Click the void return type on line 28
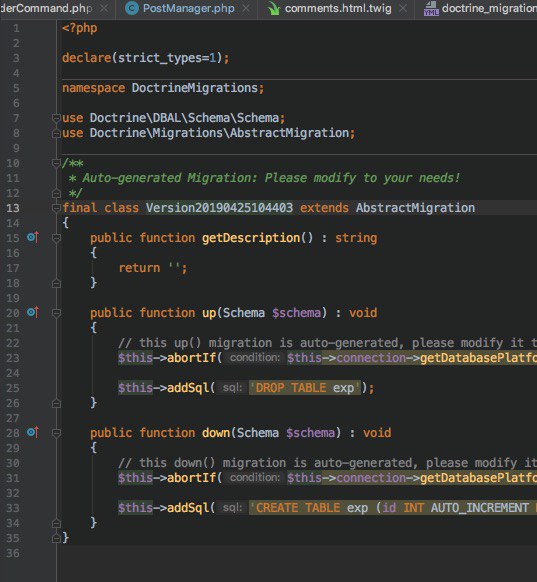 coord(377,433)
